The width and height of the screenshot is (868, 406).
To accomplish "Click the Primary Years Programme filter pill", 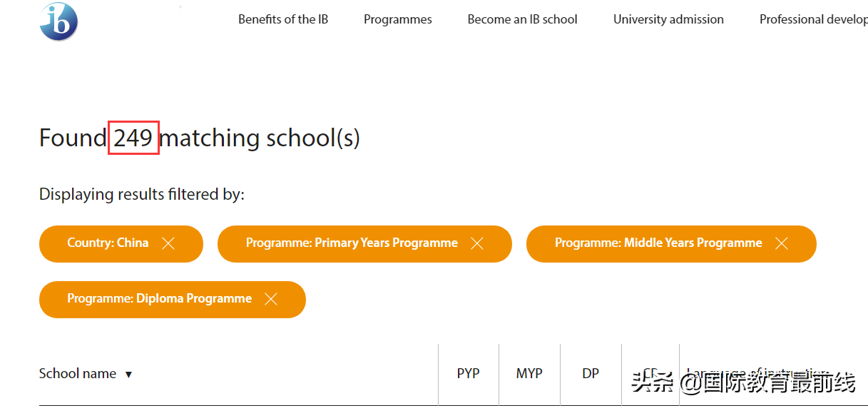I will pos(352,243).
